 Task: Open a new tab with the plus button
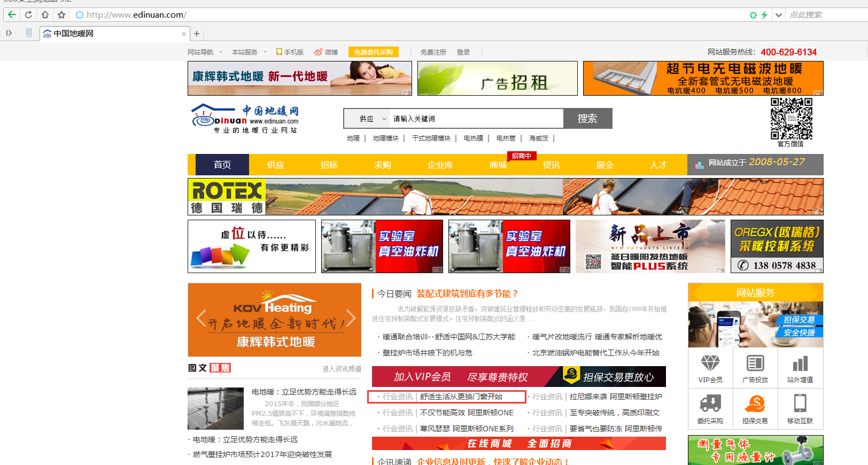[197, 34]
